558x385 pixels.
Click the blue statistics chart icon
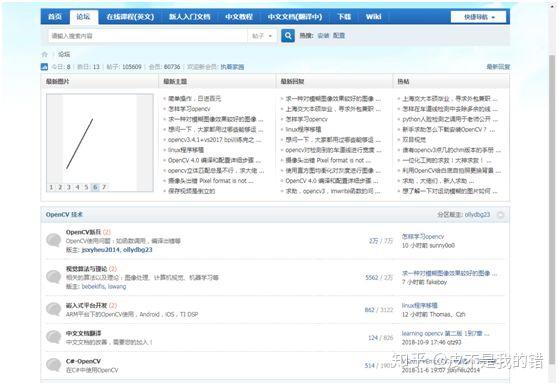pos(44,67)
